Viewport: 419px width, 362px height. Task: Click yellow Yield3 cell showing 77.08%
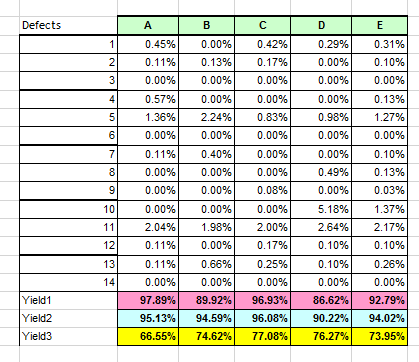pyautogui.click(x=263, y=336)
